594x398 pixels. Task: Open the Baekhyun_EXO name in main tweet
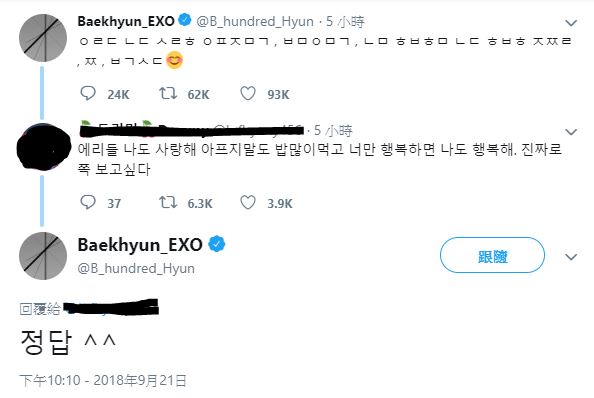pos(140,245)
